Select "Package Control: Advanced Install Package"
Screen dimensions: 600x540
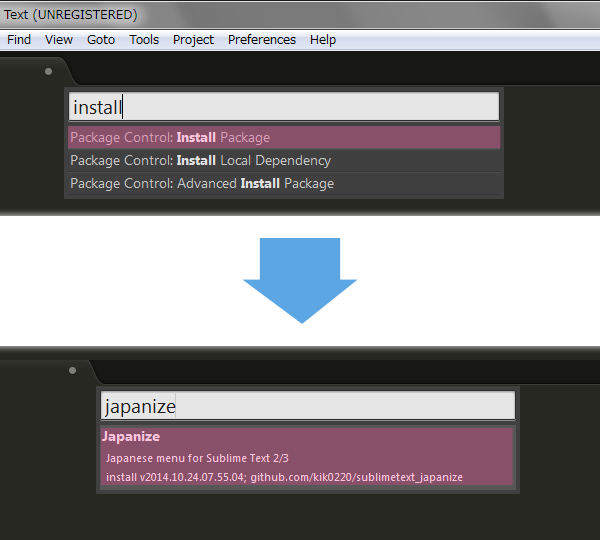click(x=284, y=183)
